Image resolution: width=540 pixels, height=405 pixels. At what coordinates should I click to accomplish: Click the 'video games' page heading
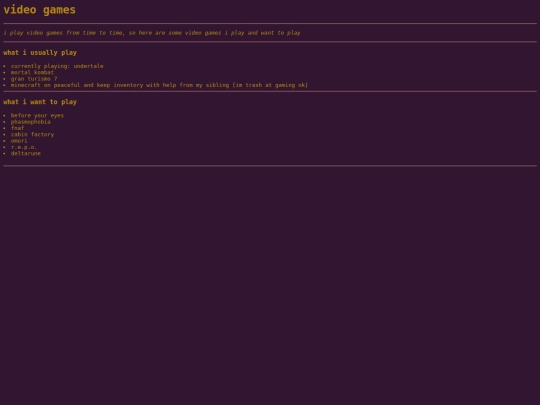[x=40, y=10]
